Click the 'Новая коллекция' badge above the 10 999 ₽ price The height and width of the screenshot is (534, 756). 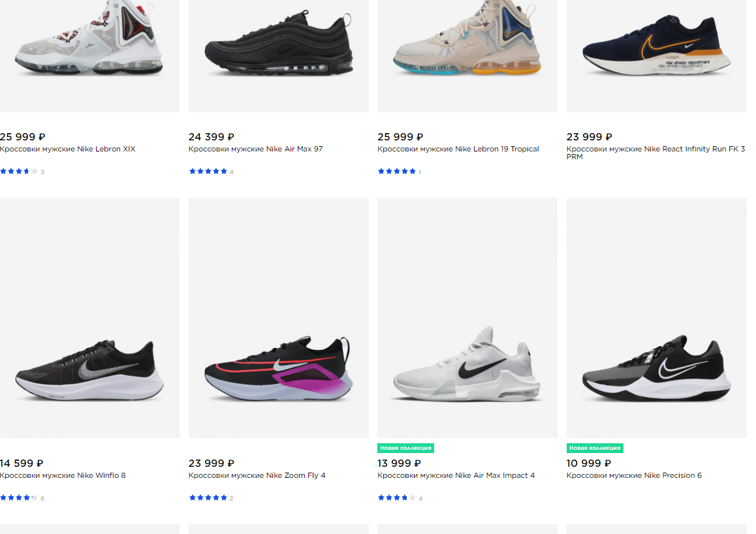click(595, 448)
